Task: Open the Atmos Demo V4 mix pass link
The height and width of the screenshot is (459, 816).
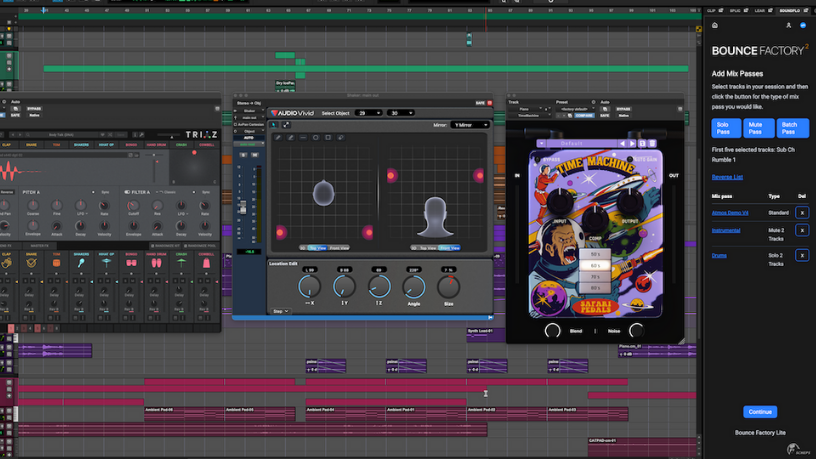Action: (730, 212)
